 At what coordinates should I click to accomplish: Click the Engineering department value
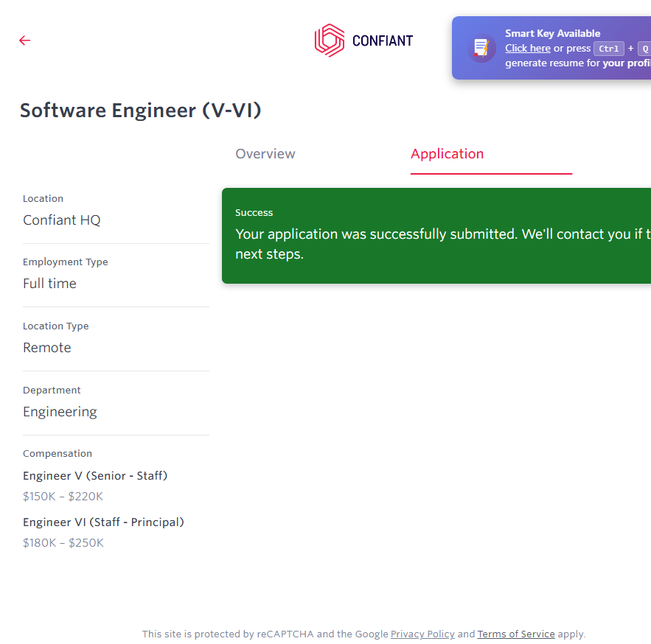tap(60, 412)
